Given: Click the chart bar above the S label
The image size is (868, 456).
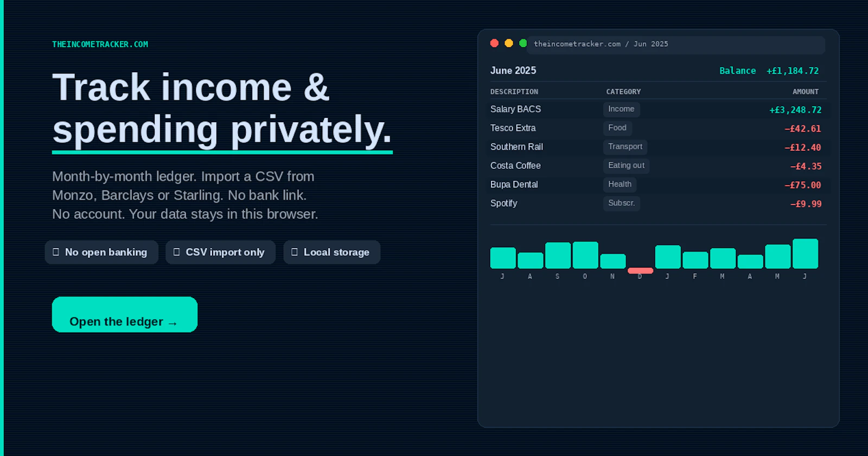Looking at the screenshot, I should click(x=558, y=256).
